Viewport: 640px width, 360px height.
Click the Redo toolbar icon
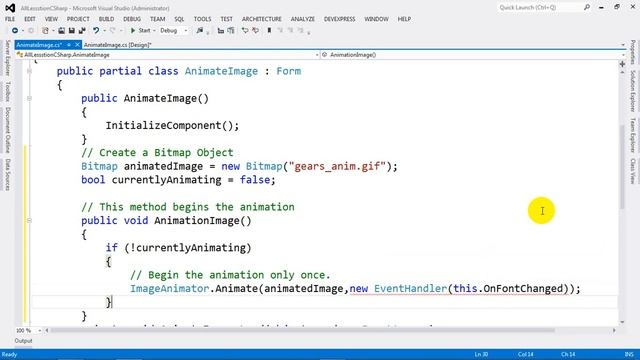tap(113, 31)
